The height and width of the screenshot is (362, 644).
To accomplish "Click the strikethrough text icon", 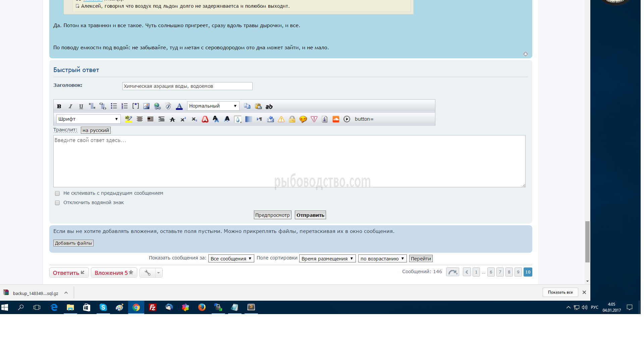I will (x=172, y=119).
